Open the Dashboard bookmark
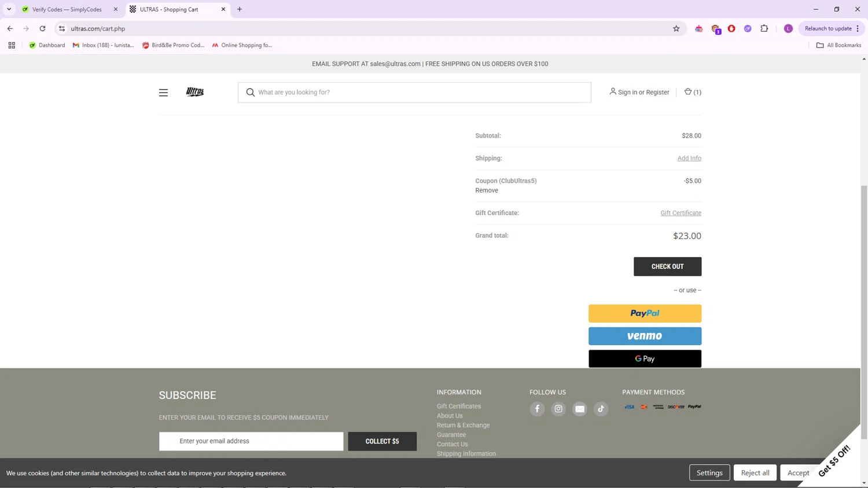This screenshot has width=868, height=488. click(47, 45)
